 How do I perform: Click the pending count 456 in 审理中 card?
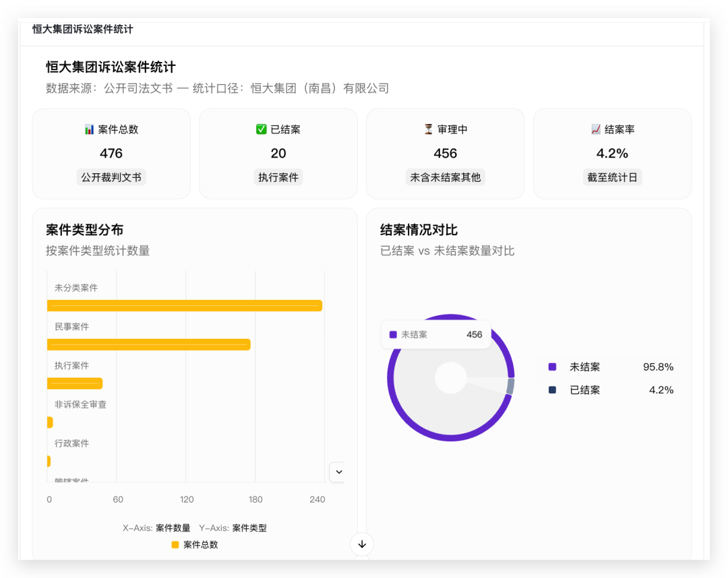(446, 154)
